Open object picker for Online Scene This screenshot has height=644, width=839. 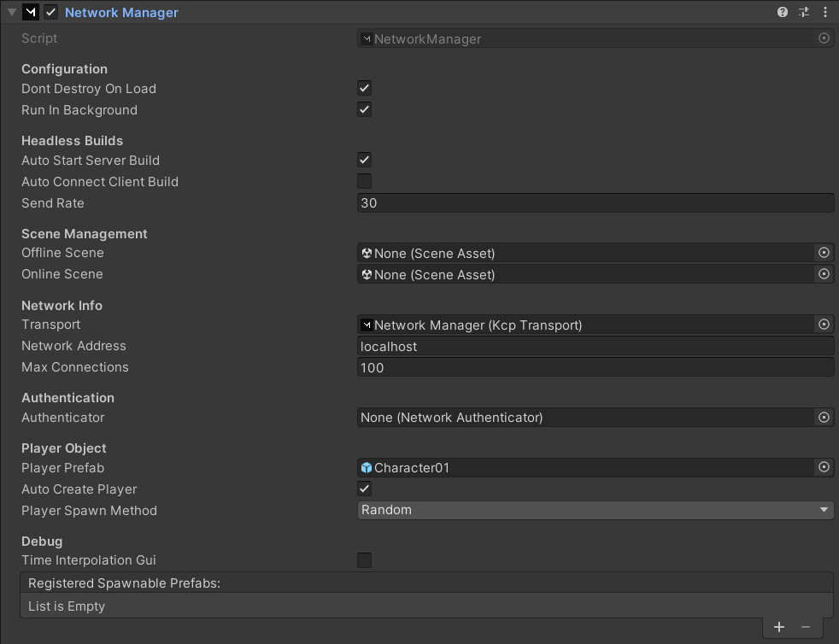coord(824,274)
